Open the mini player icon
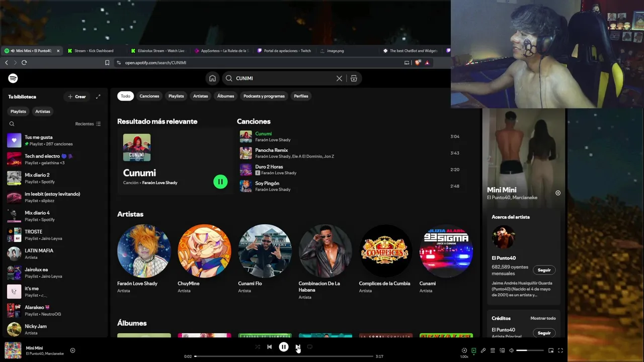The image size is (644, 362). 551,350
